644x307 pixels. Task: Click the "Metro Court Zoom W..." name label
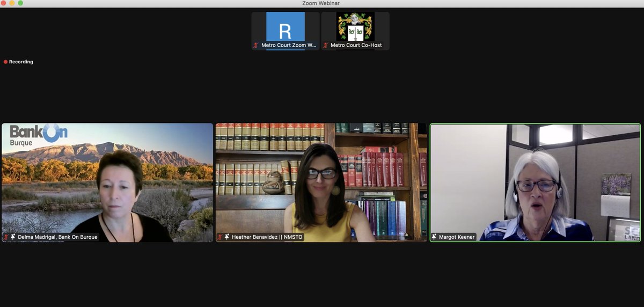(289, 46)
